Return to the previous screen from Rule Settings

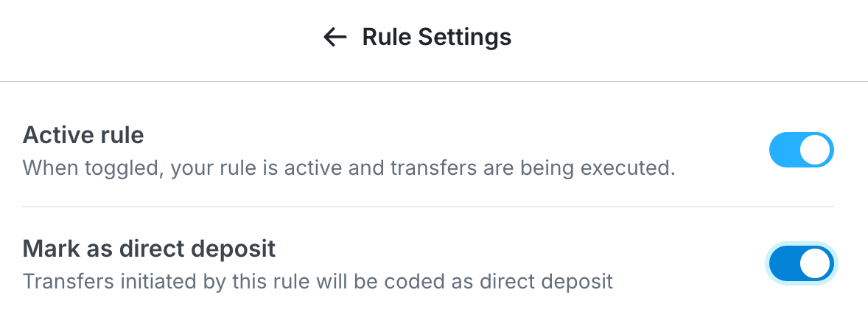[335, 37]
